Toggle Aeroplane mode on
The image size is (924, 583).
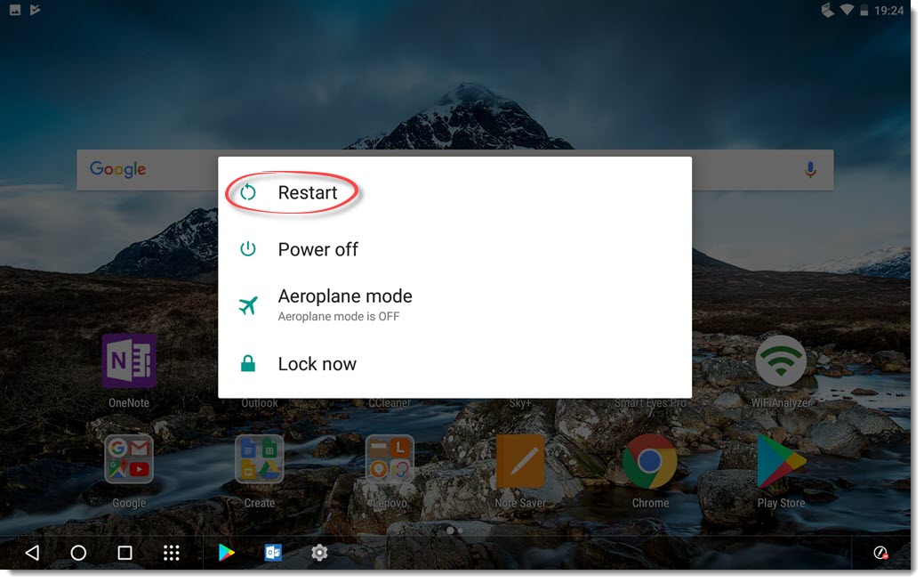(x=344, y=304)
